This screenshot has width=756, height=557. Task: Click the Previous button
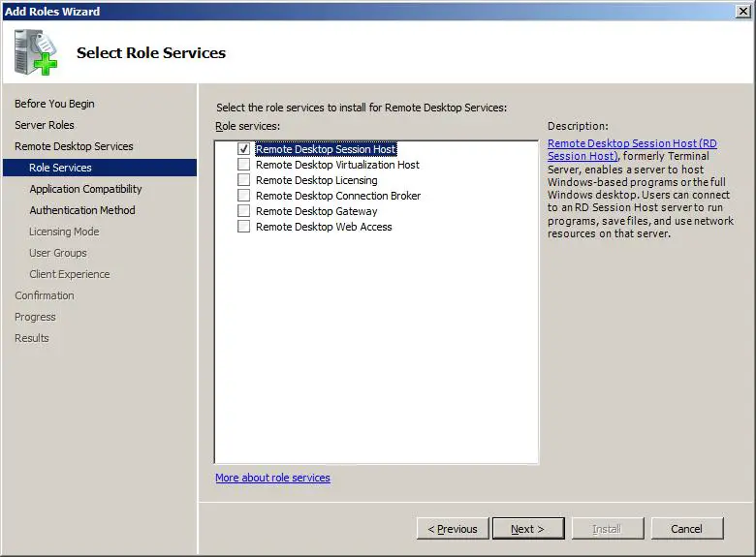click(x=453, y=529)
